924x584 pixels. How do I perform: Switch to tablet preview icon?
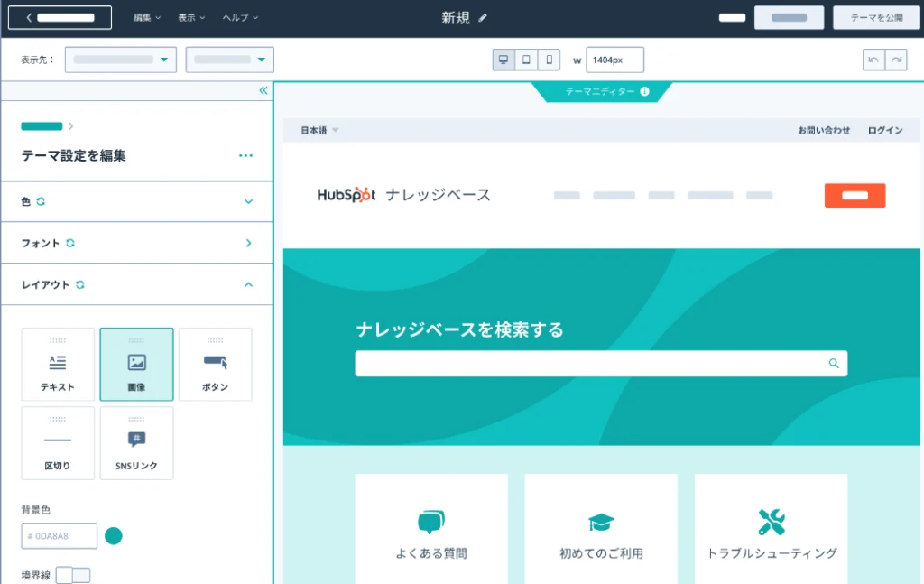click(x=526, y=60)
